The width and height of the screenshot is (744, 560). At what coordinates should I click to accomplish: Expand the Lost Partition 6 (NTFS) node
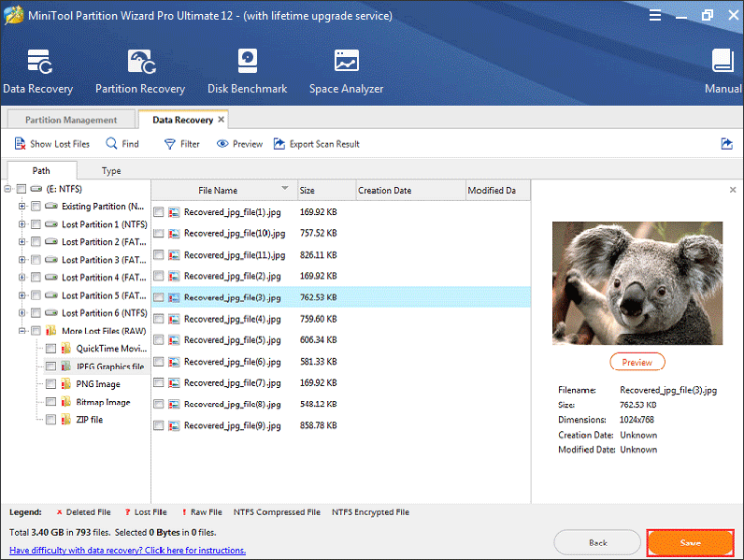coord(21,313)
